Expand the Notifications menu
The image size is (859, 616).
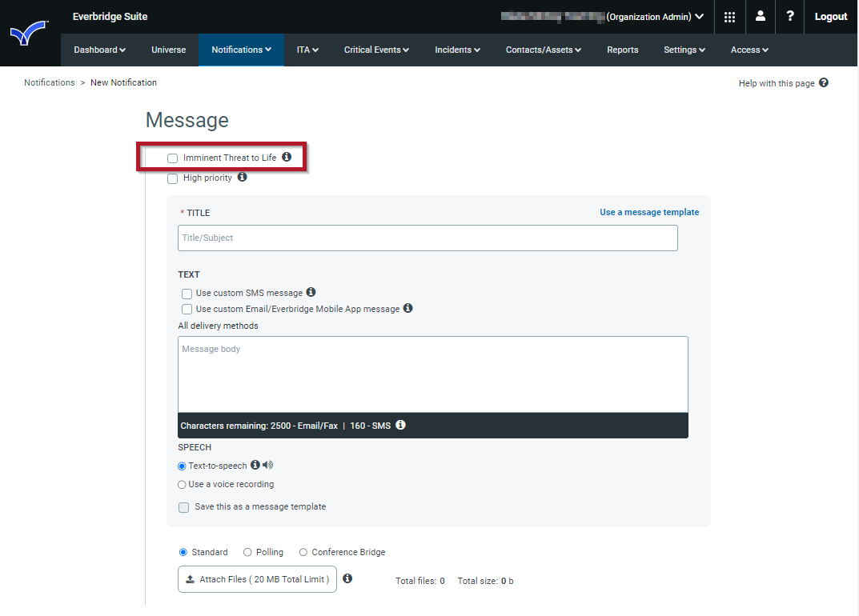(241, 50)
